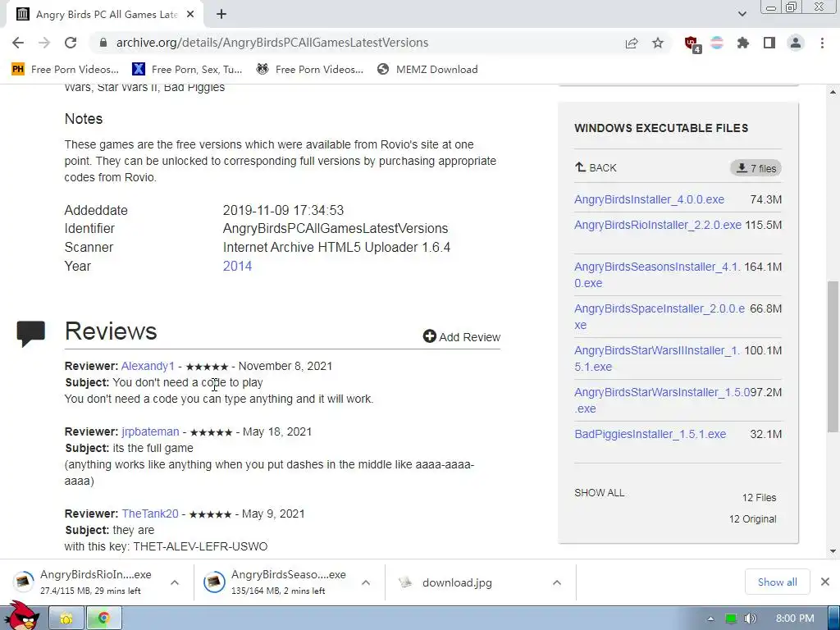Open the uBlock shield extension icon
This screenshot has height=630, width=840.
[x=692, y=43]
